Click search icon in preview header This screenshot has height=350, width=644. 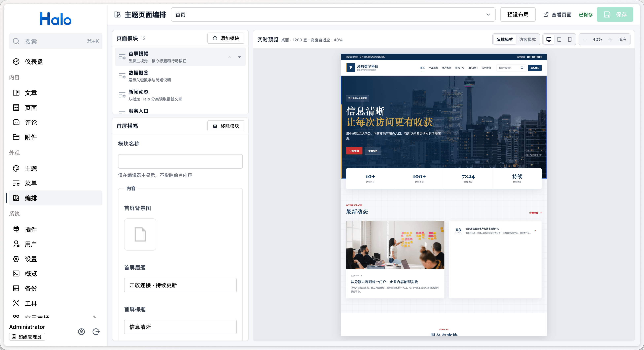point(522,68)
